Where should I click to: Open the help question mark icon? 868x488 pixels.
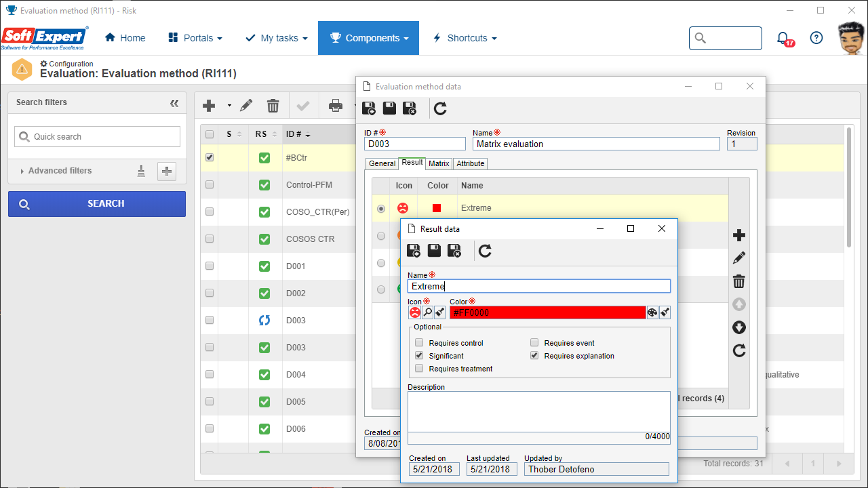[816, 38]
